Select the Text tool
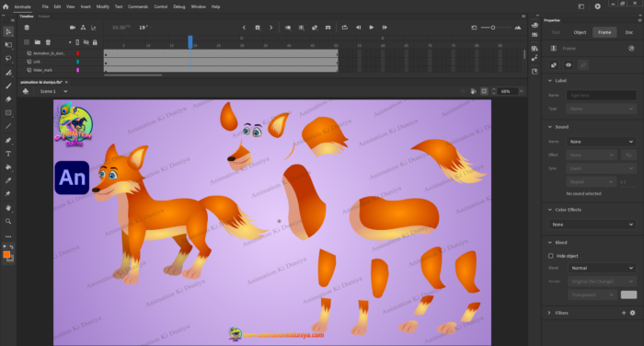Viewport: 644px width, 346px height. coord(8,154)
